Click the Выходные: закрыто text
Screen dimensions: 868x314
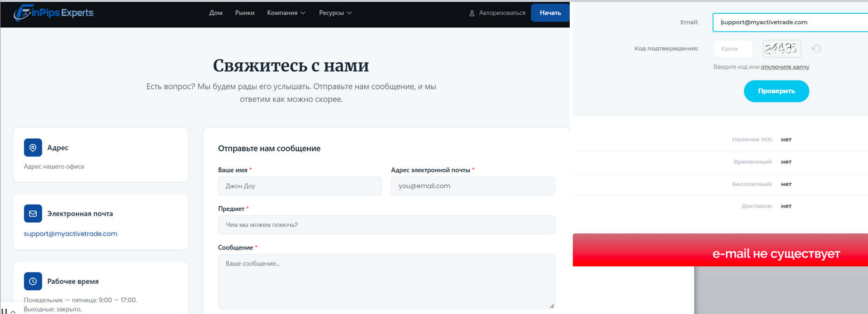coord(53,309)
